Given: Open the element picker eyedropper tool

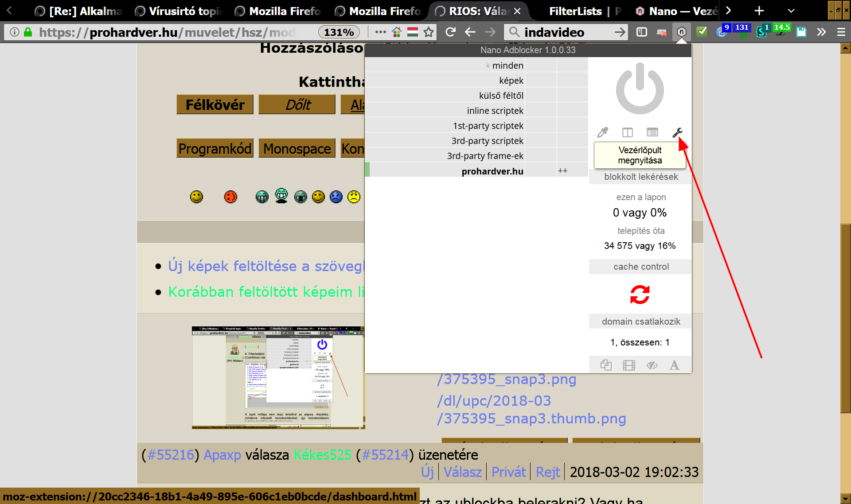Looking at the screenshot, I should click(602, 132).
